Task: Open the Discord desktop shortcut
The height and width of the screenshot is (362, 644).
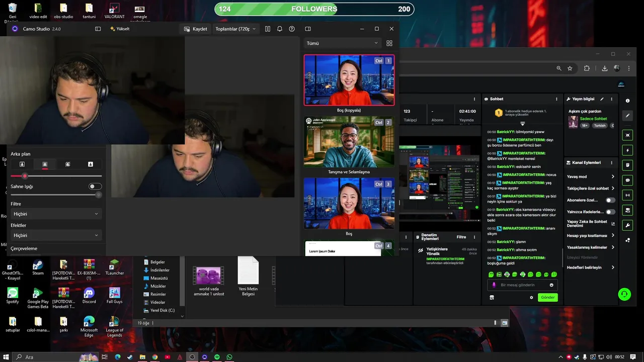Action: tap(89, 295)
